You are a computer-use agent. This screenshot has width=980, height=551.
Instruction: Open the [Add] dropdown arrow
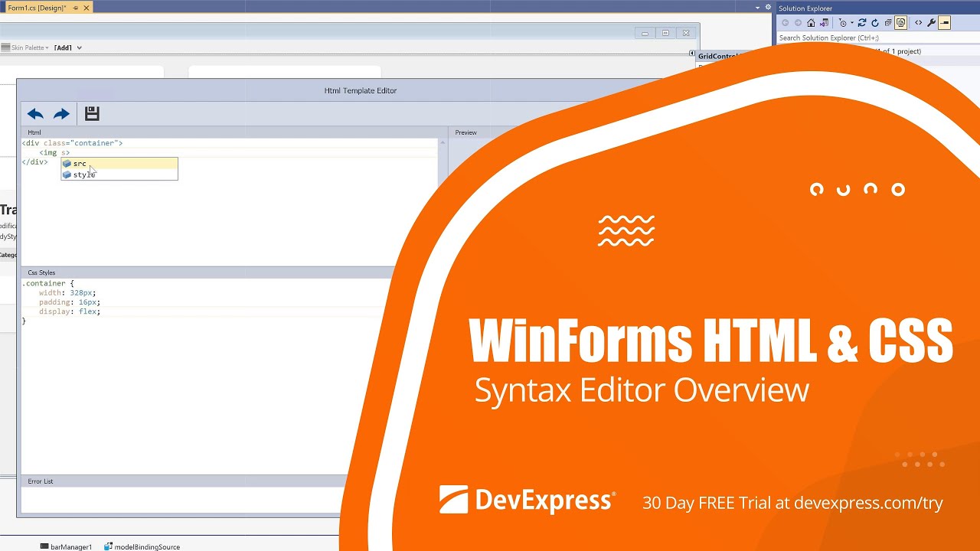tap(80, 47)
